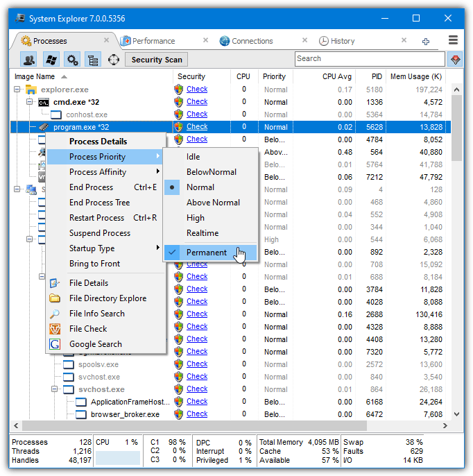This screenshot has height=476, width=473.
Task: Click the cmd.exe console icon
Action: click(x=44, y=103)
